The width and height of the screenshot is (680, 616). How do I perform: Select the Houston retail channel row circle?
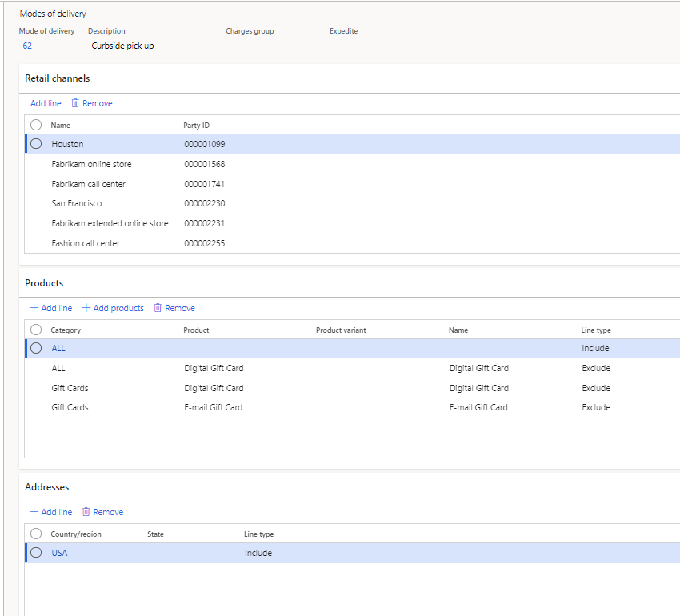click(36, 143)
